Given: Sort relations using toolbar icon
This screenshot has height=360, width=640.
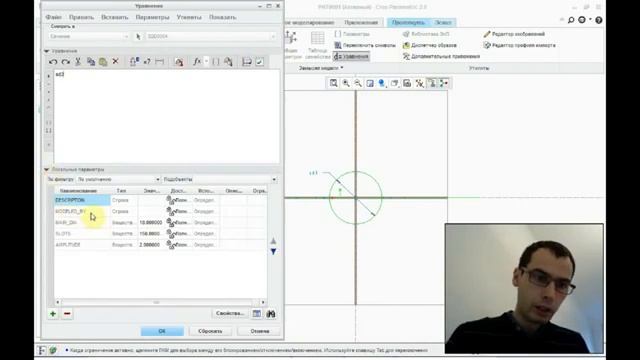Looking at the screenshot, I should click(x=247, y=62).
